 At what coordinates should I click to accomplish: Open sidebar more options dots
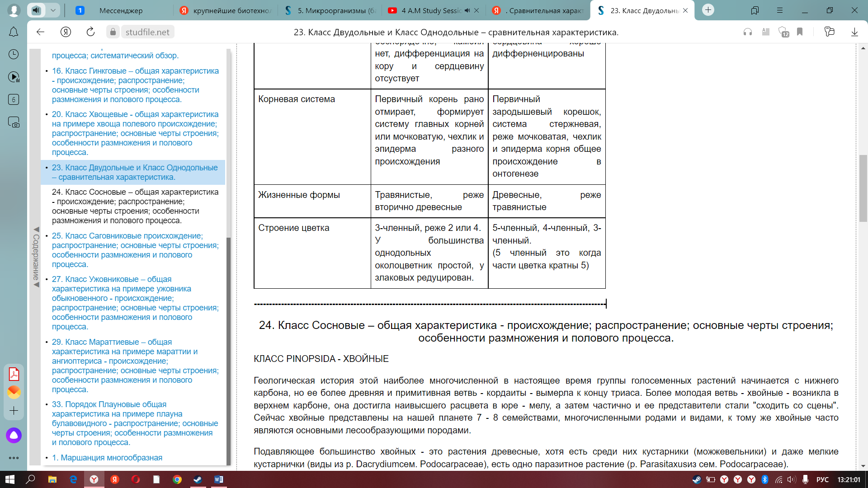pos(14,458)
